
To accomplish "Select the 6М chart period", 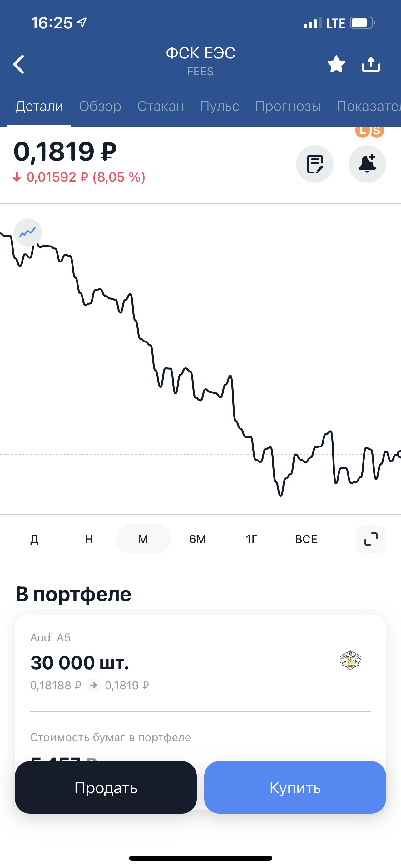I will coord(197,539).
